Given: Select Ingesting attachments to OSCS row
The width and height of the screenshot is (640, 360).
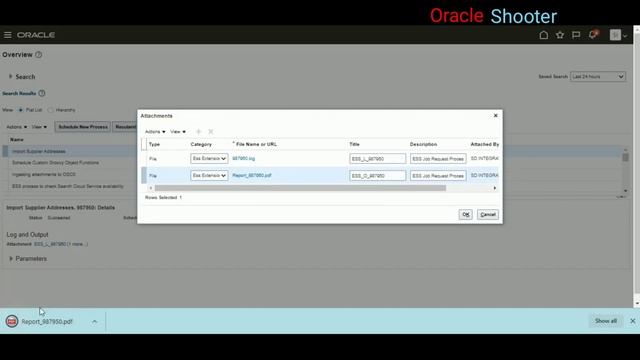Looking at the screenshot, I should coord(44,175).
